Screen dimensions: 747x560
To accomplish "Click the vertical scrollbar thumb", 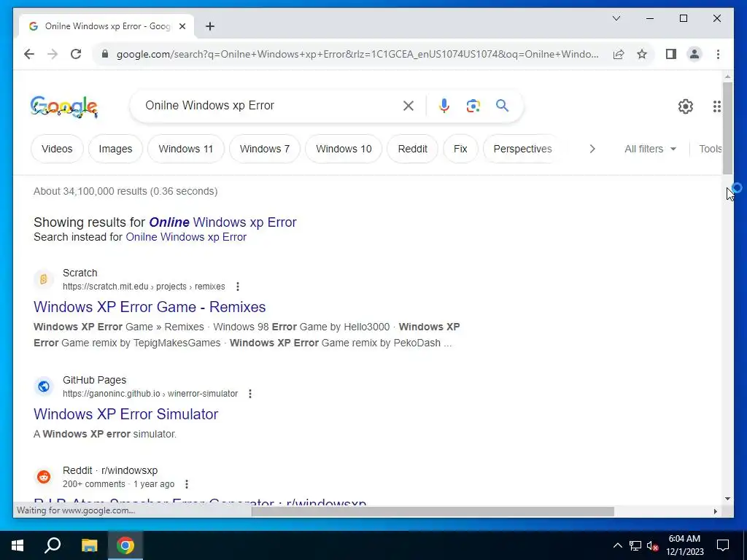I will pos(727,128).
